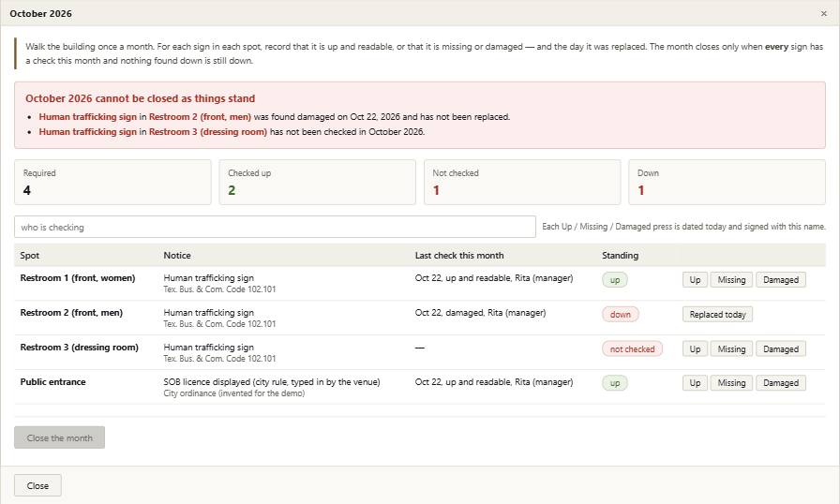The width and height of the screenshot is (840, 504).
Task: Click 'Human trafficking sign' notice in Restroom 1 row
Action: click(208, 277)
